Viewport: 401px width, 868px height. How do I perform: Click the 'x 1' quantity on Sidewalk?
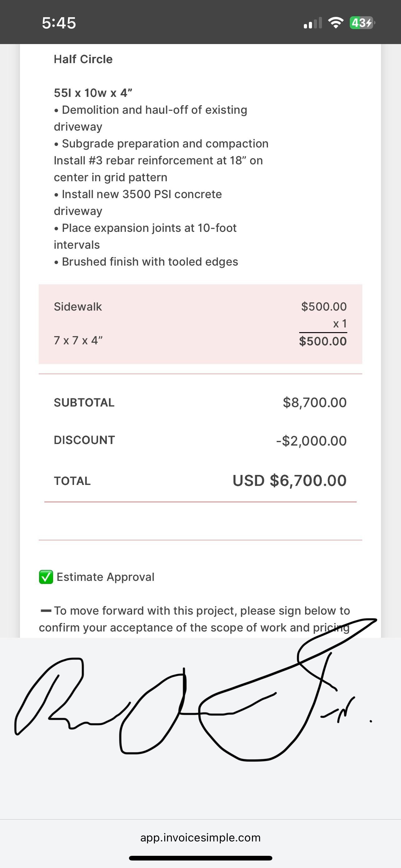point(339,324)
